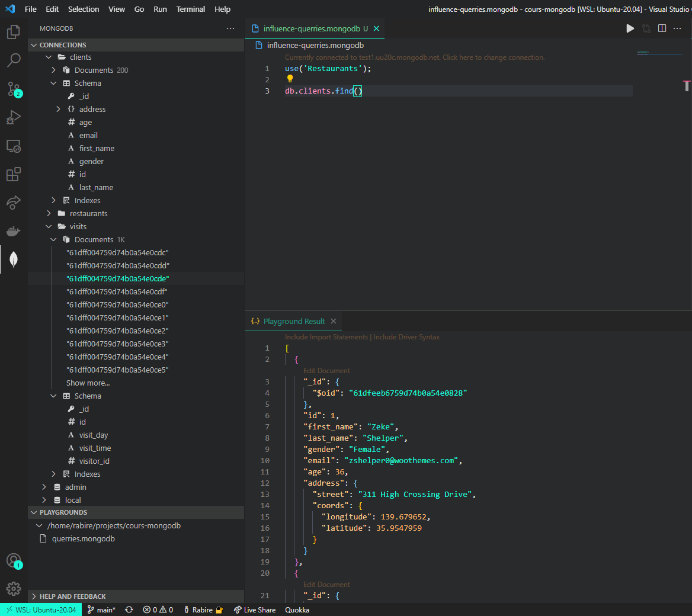
Task: Open the Run menu
Action: coord(160,9)
